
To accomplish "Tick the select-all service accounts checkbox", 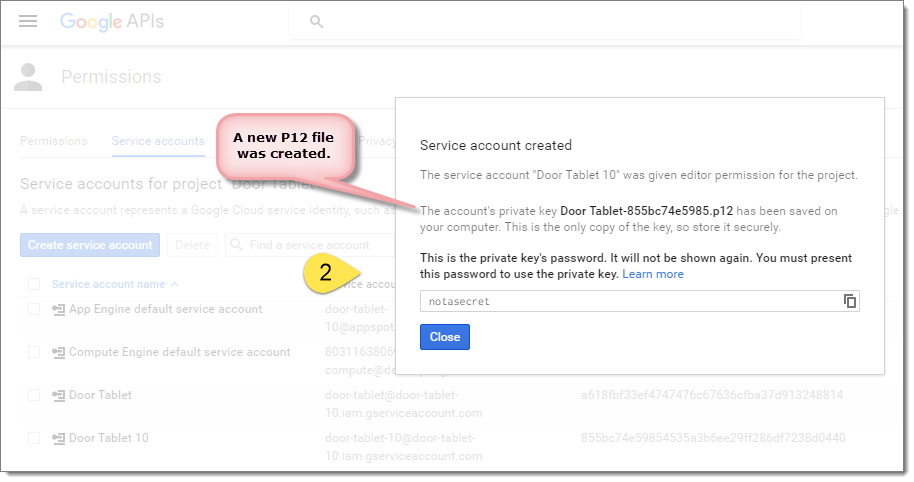I will [34, 284].
